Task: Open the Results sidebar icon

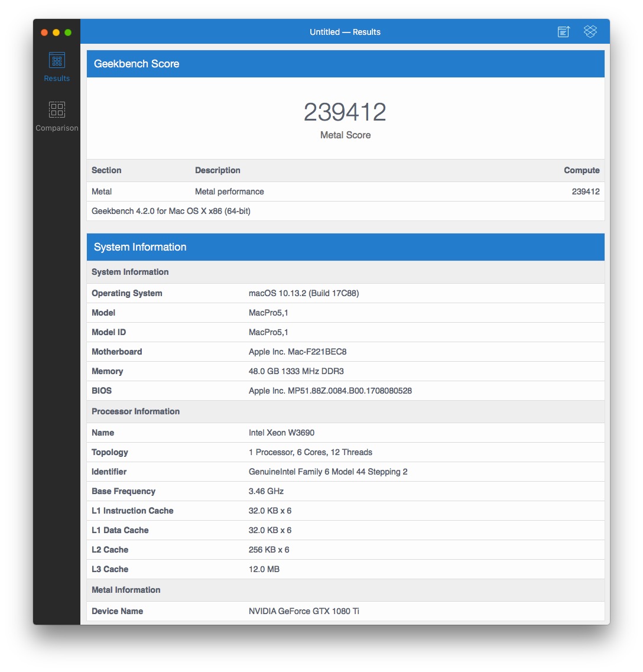Action: (x=57, y=60)
